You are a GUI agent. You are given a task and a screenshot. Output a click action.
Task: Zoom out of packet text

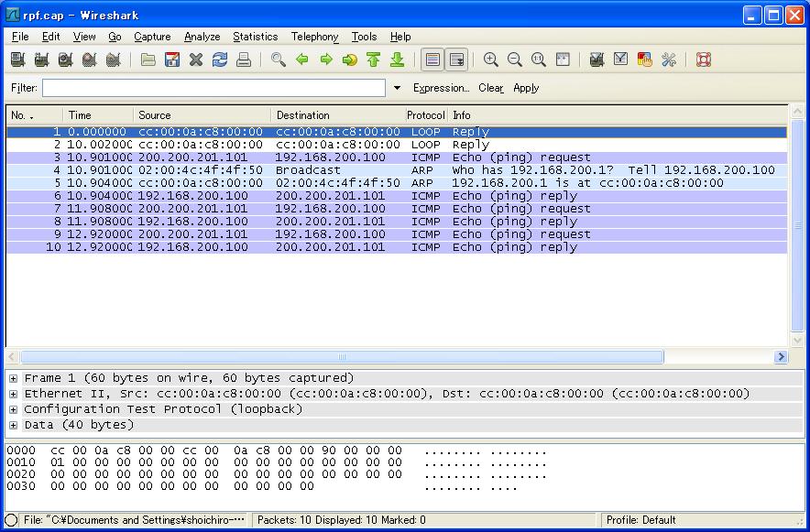515,60
